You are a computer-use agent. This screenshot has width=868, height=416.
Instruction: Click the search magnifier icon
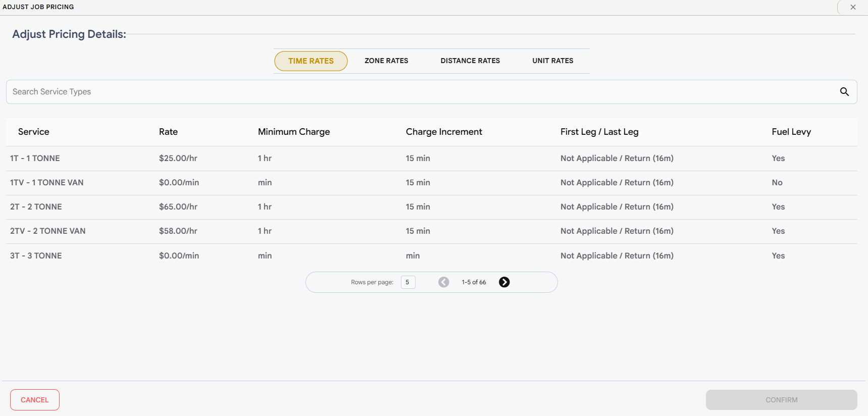(x=844, y=92)
